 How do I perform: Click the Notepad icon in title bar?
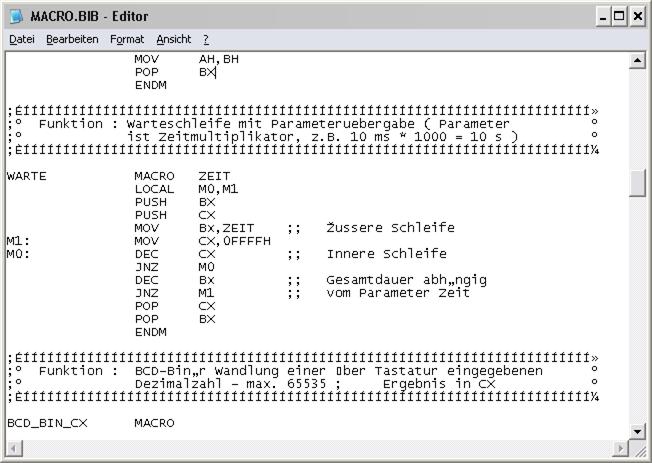pos(15,16)
